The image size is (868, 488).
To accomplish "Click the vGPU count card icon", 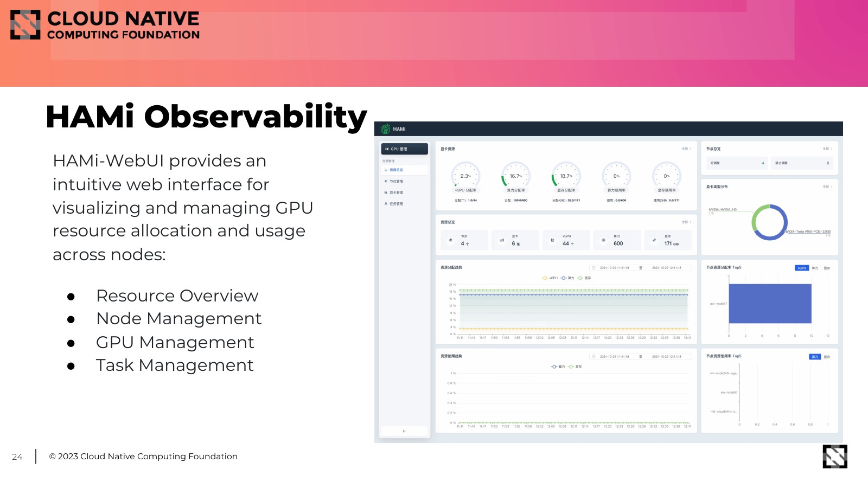I will (552, 240).
